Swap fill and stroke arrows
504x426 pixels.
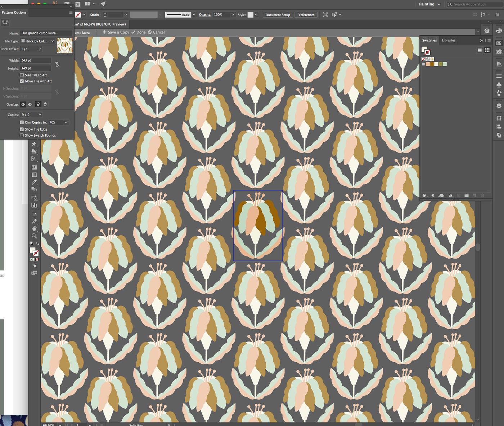[x=37, y=244]
